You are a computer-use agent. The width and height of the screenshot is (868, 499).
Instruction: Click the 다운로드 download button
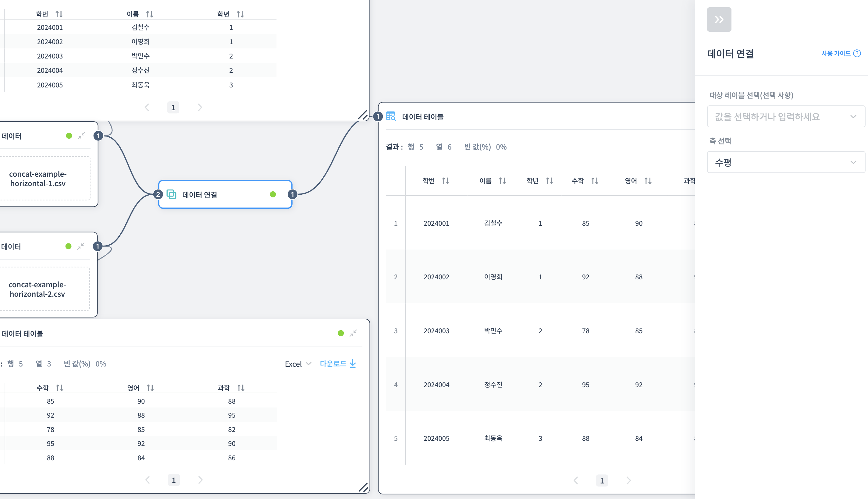click(338, 364)
